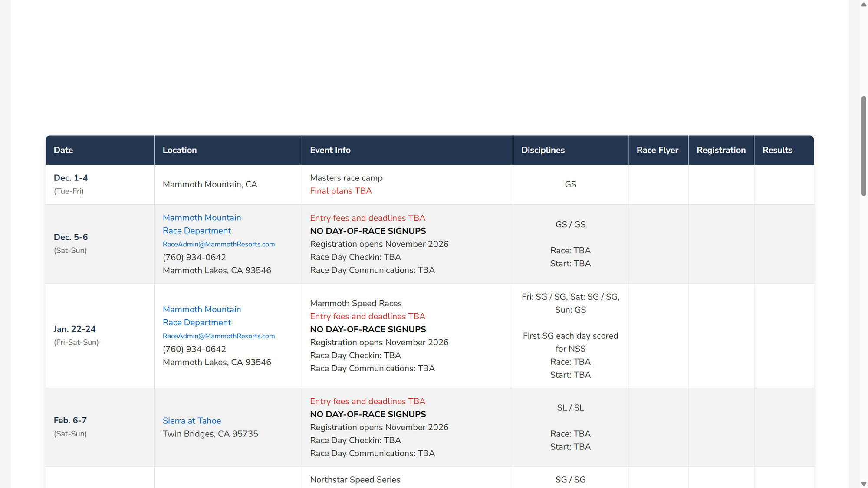Click the Date column header
The image size is (868, 488).
[100, 150]
